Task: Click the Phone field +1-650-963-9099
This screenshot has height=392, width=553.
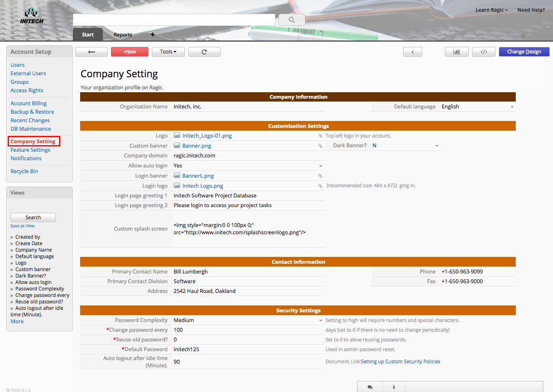Action: pyautogui.click(x=478, y=272)
